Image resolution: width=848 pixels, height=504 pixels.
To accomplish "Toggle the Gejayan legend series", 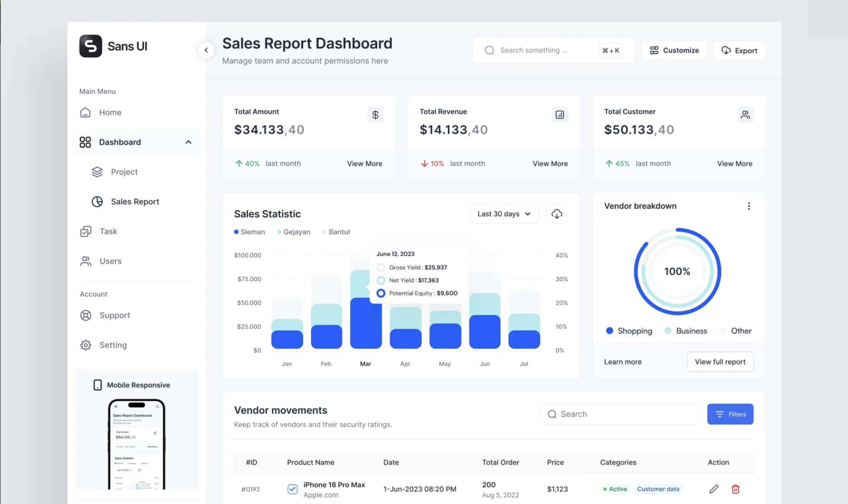I will pyautogui.click(x=293, y=232).
